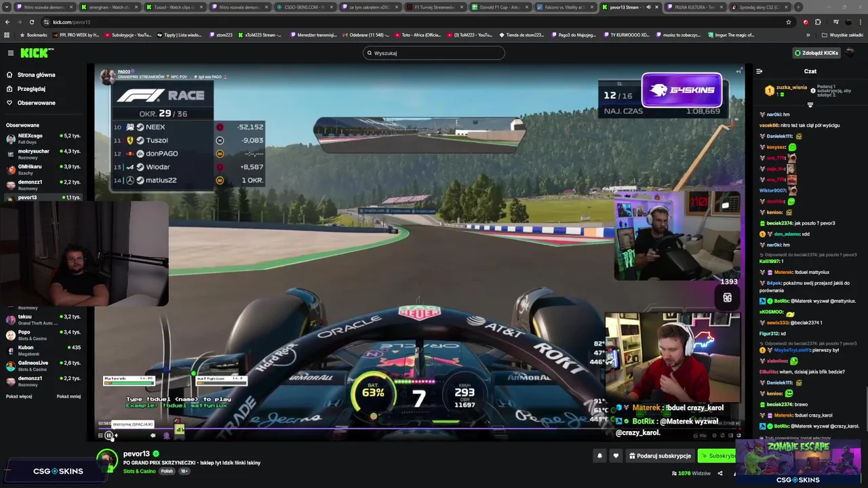Open recommended channel GalineosLive

43,365
